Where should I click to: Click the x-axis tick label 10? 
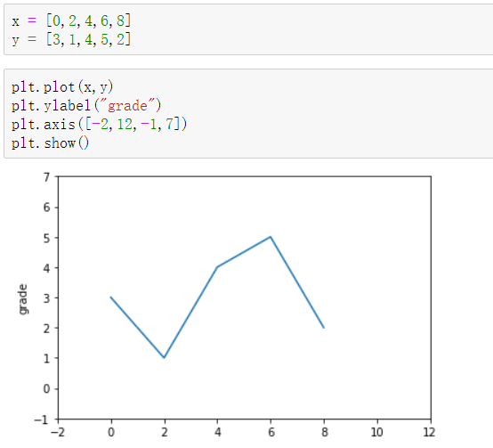[x=376, y=433]
